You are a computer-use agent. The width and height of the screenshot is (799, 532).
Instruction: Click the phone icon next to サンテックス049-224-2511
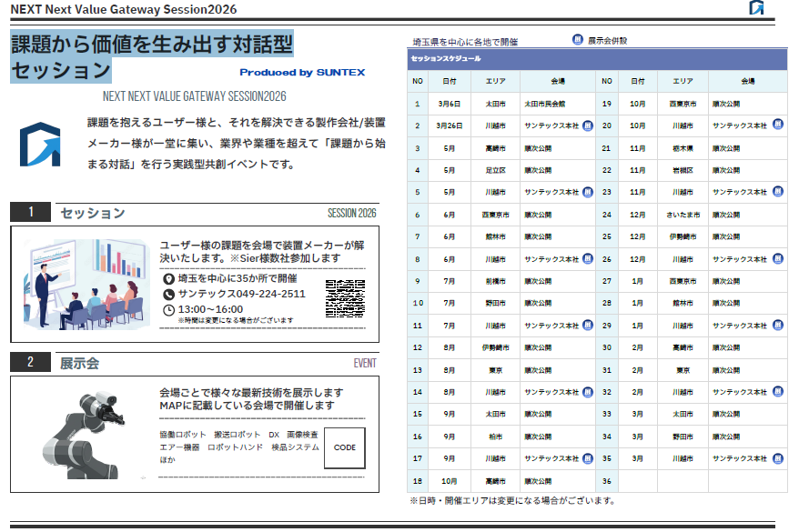click(x=168, y=294)
